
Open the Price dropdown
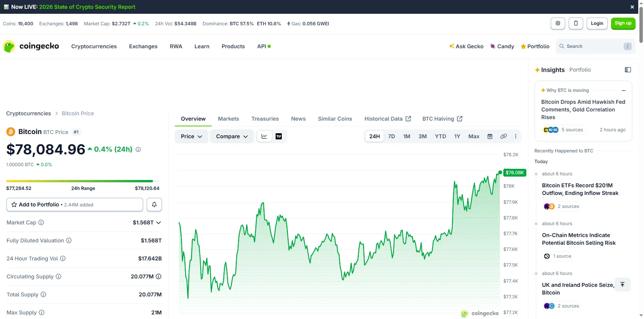pyautogui.click(x=192, y=136)
